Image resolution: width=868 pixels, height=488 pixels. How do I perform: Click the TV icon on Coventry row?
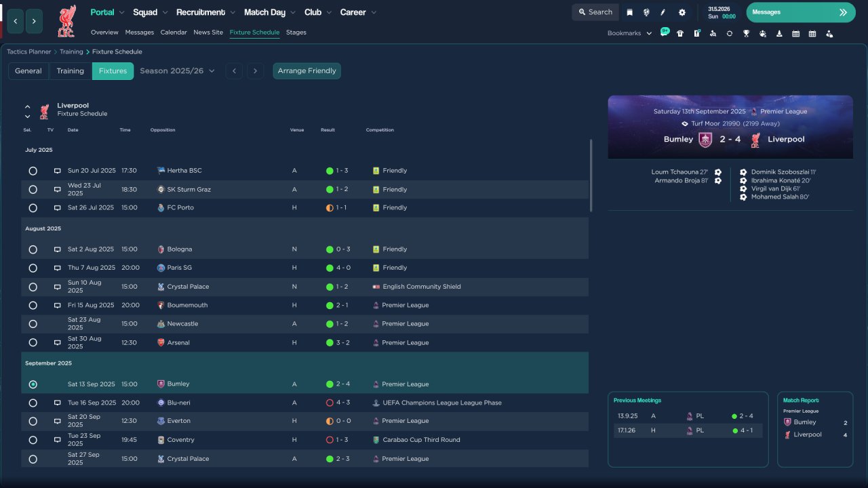(58, 440)
